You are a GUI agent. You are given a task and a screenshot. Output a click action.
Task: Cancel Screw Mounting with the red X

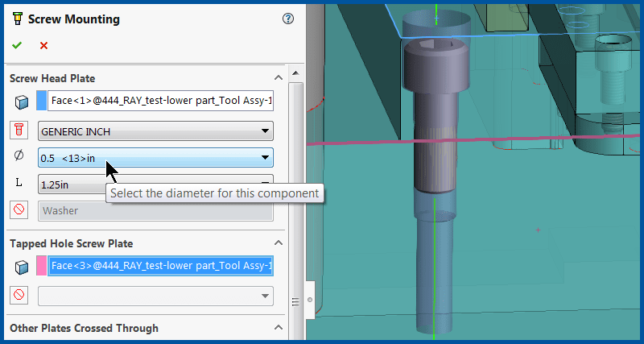43,46
